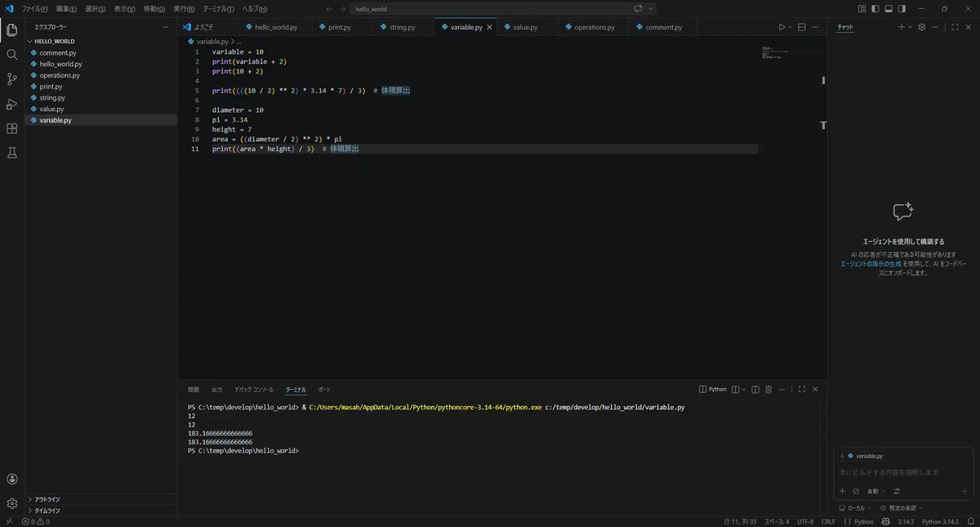The image size is (980, 527).
Task: Open the Search view in activity bar
Action: pos(11,55)
